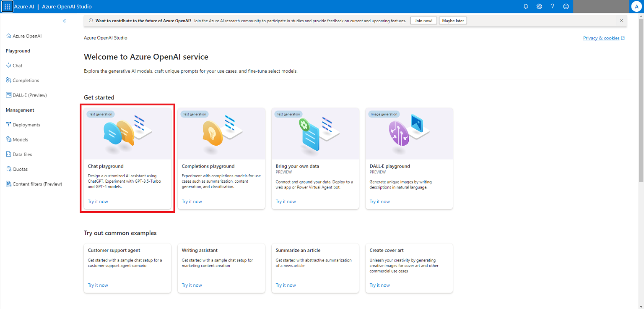Click the Chat sidebar icon
This screenshot has width=644, height=309.
point(9,65)
